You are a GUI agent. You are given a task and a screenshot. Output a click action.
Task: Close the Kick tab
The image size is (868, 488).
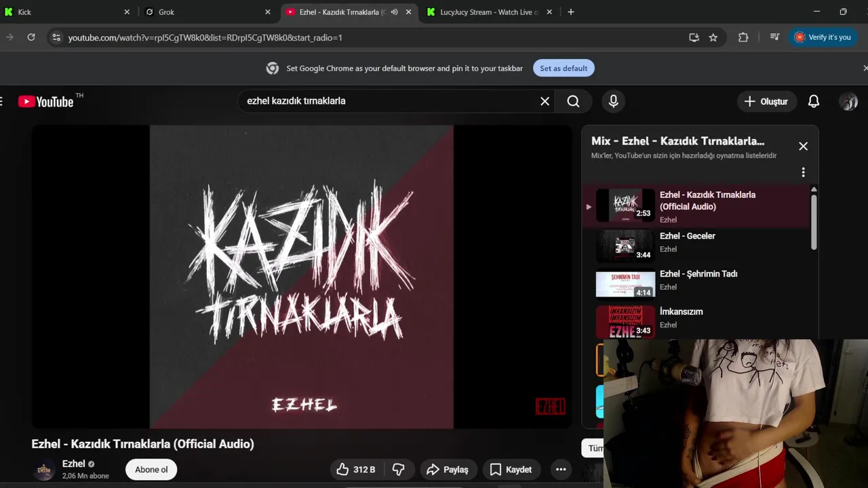pos(127,12)
